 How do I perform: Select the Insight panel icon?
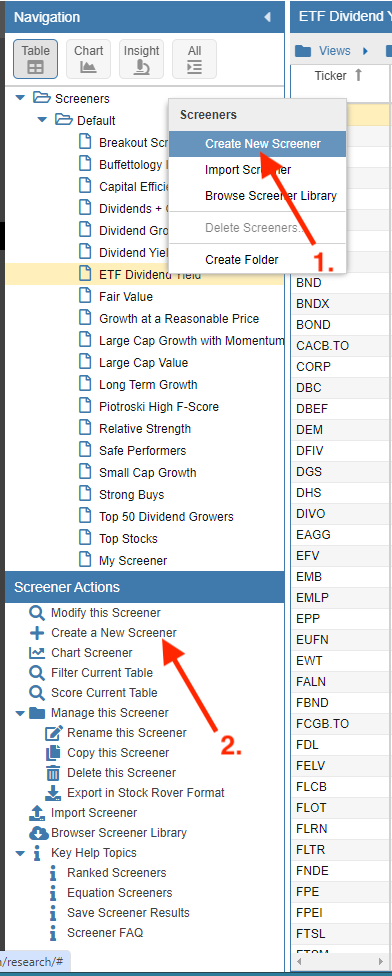point(141,59)
